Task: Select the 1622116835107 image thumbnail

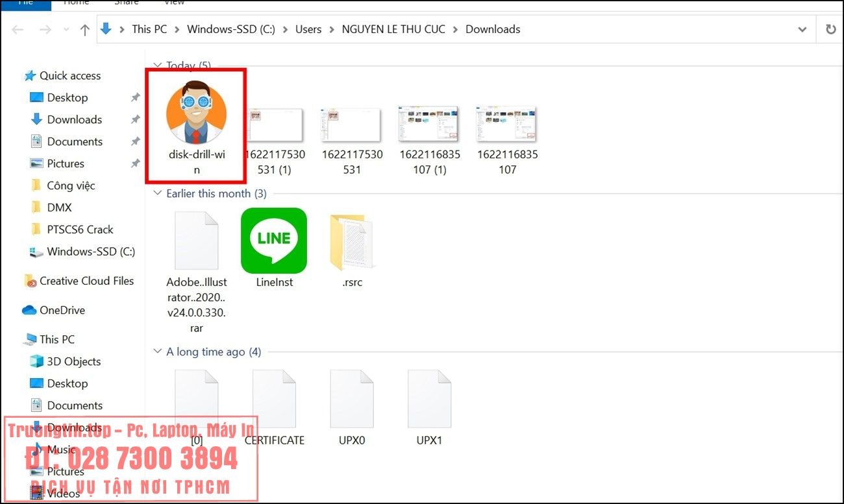Action: pos(508,125)
